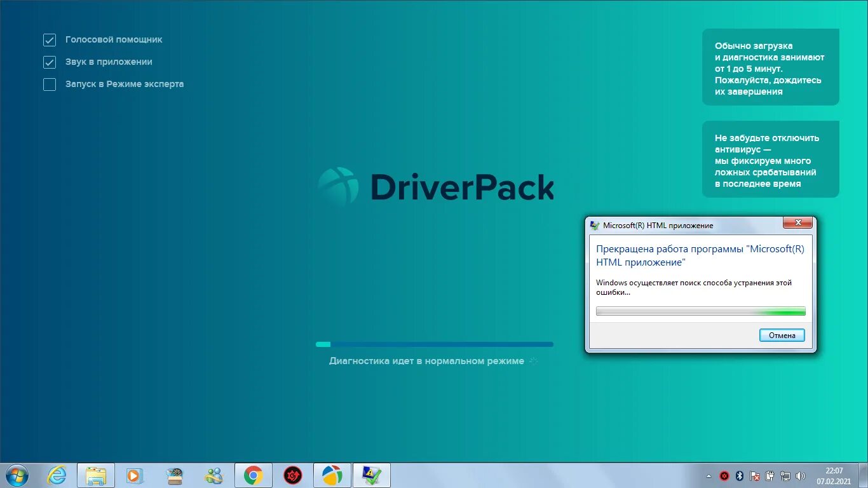Open clock showing 22:07 07.02.2021
868x488 pixels.
point(834,476)
